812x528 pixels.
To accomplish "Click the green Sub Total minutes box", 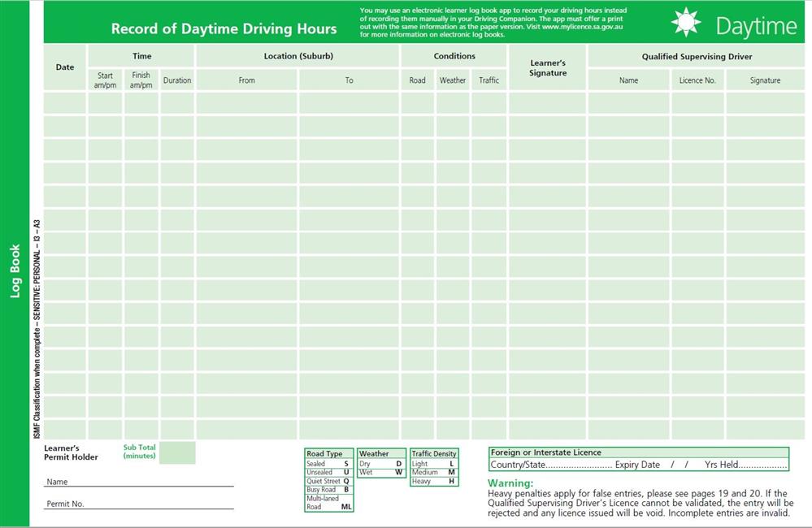I will [177, 452].
